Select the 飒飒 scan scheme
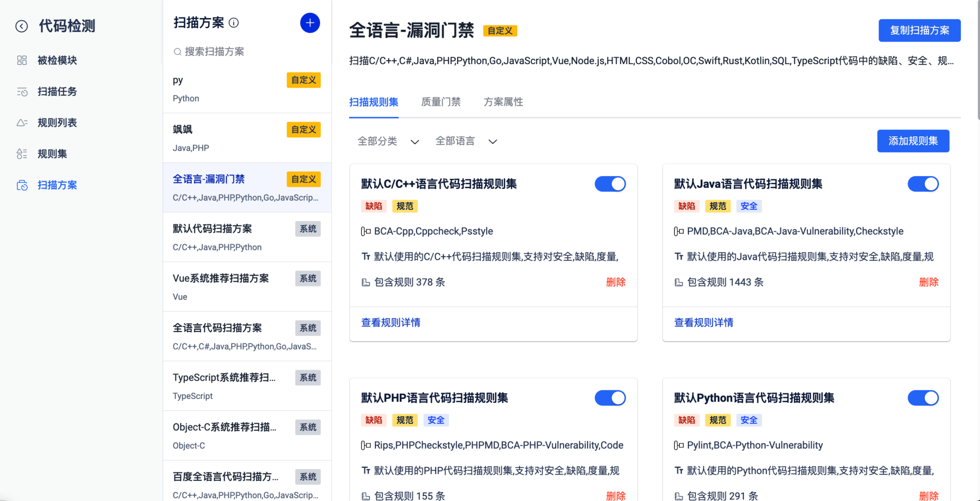 (247, 138)
